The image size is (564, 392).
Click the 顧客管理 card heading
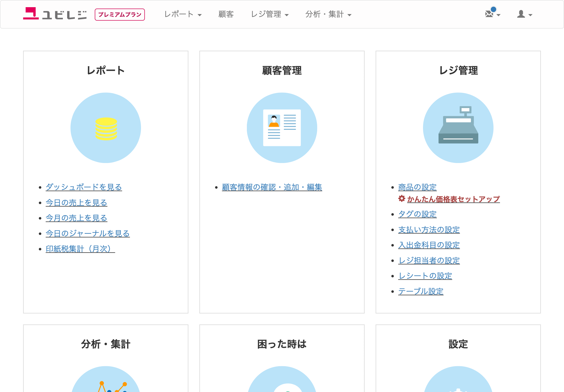click(282, 70)
